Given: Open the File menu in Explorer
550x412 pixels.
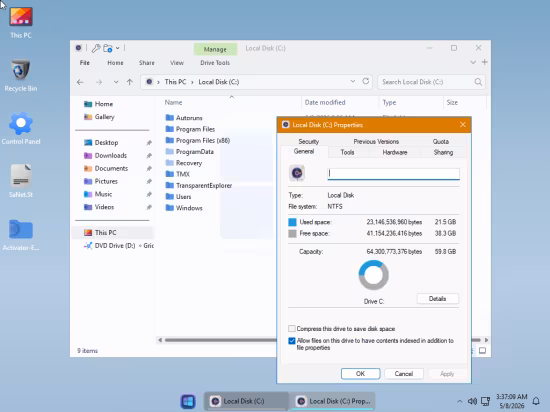Looking at the screenshot, I should (x=85, y=63).
